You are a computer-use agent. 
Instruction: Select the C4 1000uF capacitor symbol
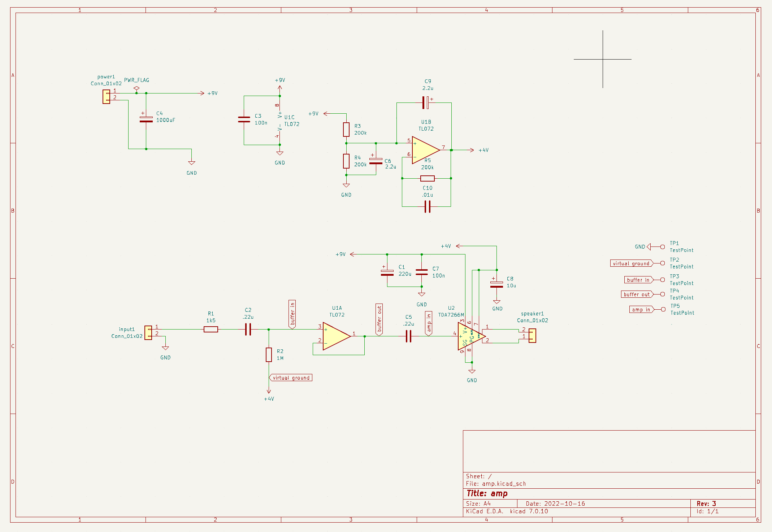click(146, 119)
